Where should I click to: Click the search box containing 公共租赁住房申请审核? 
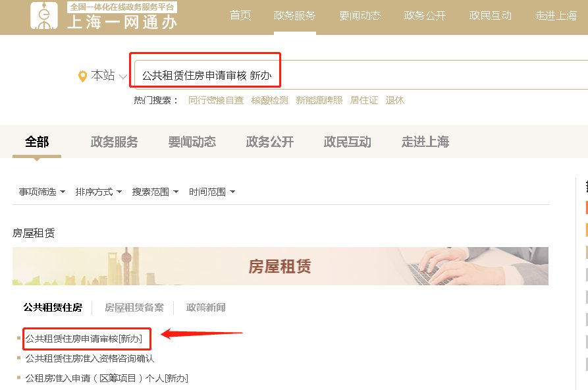click(361, 74)
